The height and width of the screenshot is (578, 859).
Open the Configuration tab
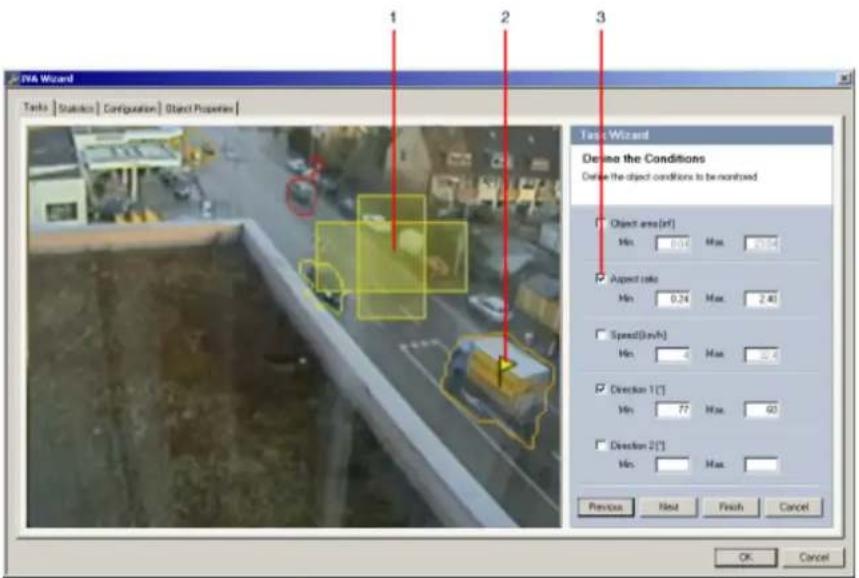(129, 108)
